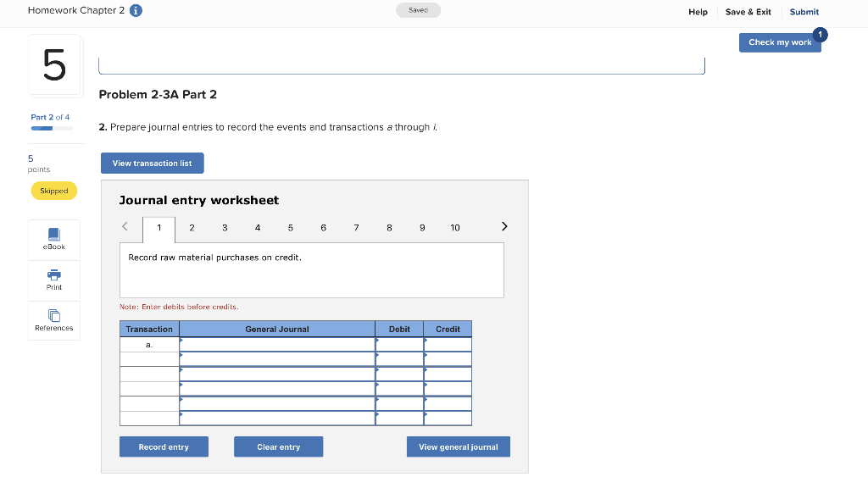
Task: Click Credit cell in last journal row
Action: [448, 419]
